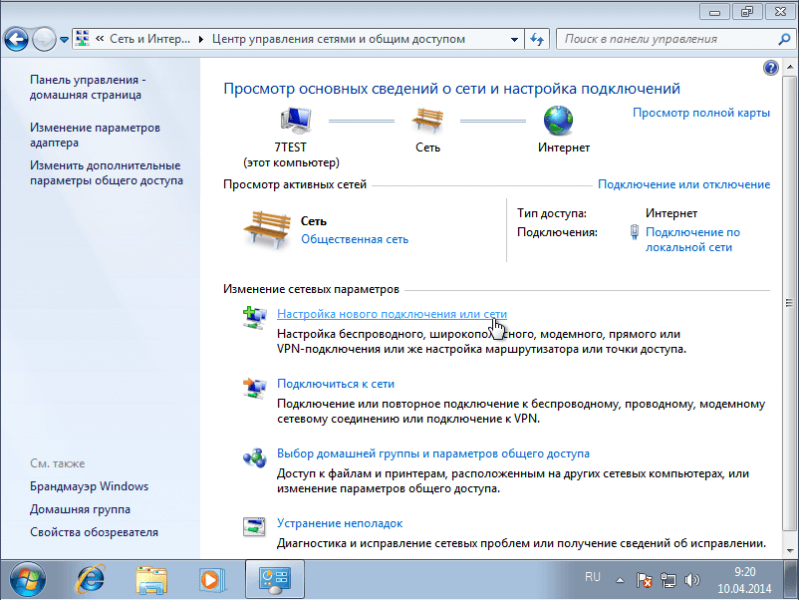Image resolution: width=799 pixels, height=600 pixels.
Task: Click the volume speaker tray icon
Action: [690, 579]
